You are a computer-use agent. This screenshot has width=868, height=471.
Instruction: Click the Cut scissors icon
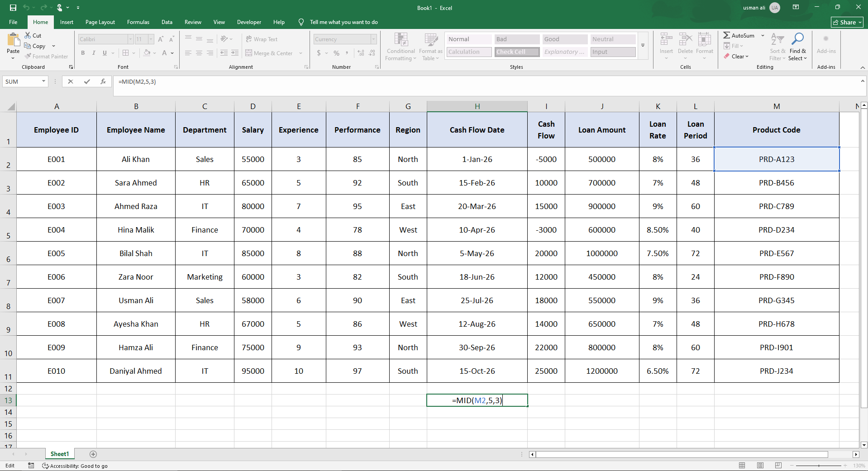tap(28, 35)
